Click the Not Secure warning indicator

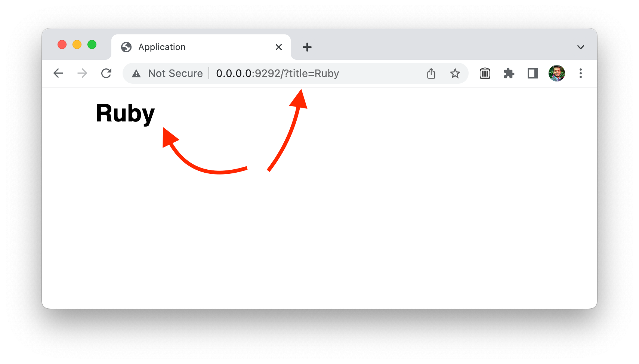[167, 73]
